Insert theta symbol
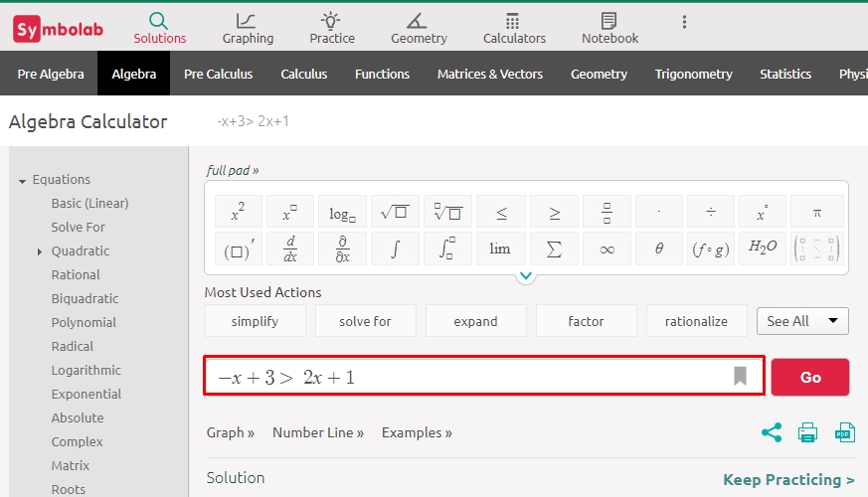 [x=659, y=249]
